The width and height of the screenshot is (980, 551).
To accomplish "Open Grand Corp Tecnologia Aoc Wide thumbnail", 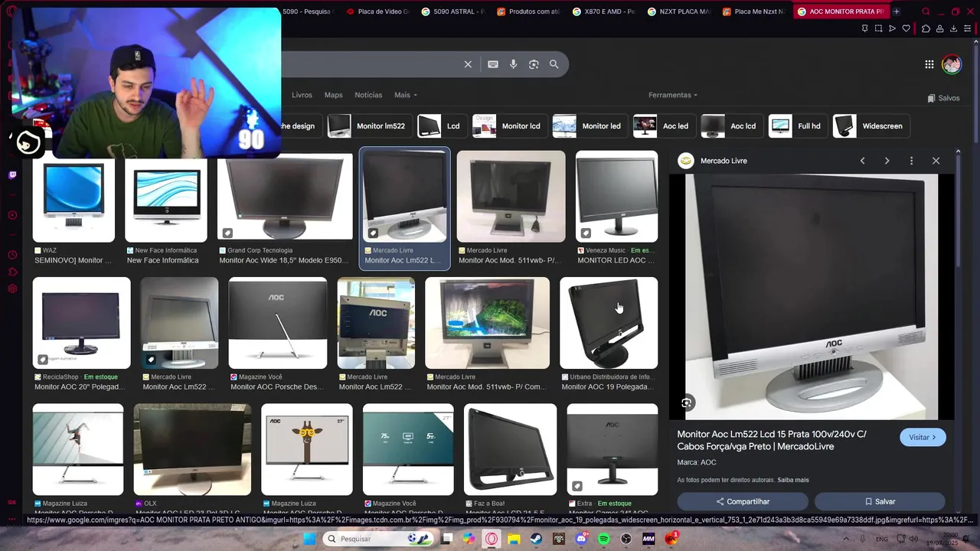I will (285, 197).
